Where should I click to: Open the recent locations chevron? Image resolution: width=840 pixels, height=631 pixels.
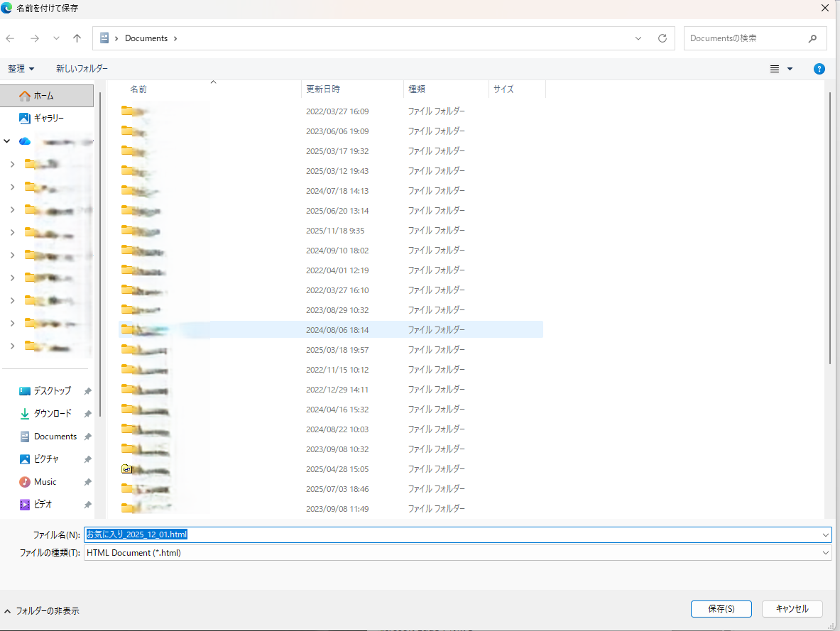point(57,38)
